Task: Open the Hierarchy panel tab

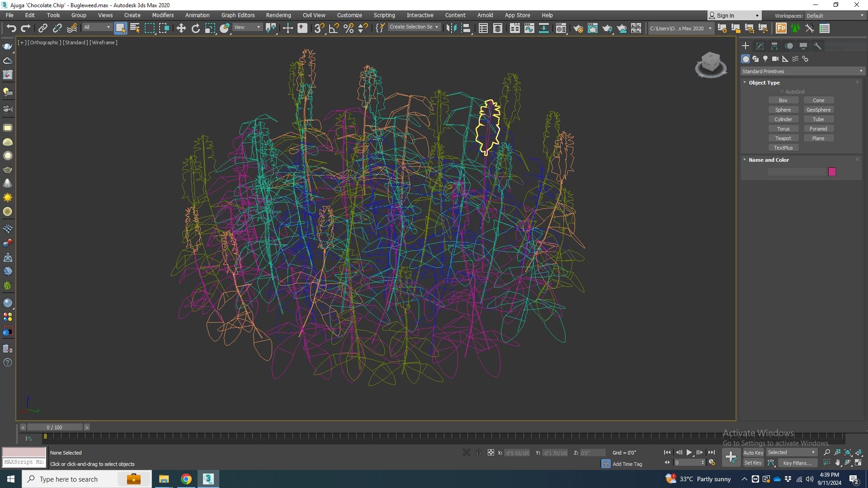Action: pyautogui.click(x=774, y=46)
